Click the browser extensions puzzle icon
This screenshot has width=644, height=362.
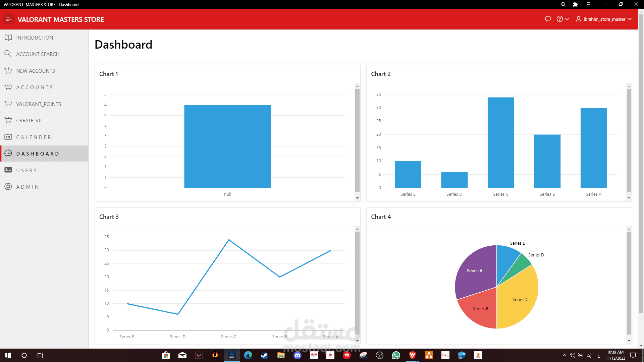click(575, 4)
